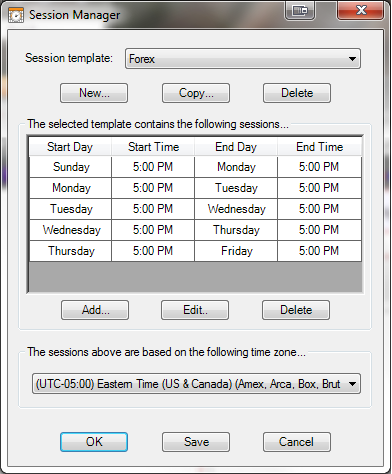The height and width of the screenshot is (474, 392).
Task: Click the Session Manager title bar icon
Action: (16, 15)
